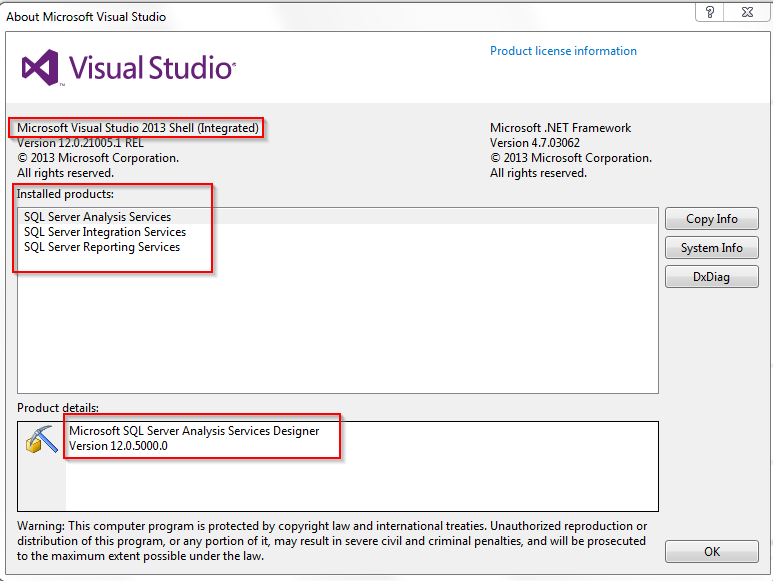This screenshot has height=581, width=773.
Task: Click Version 12.0.21005.1 REL text
Action: click(x=80, y=143)
